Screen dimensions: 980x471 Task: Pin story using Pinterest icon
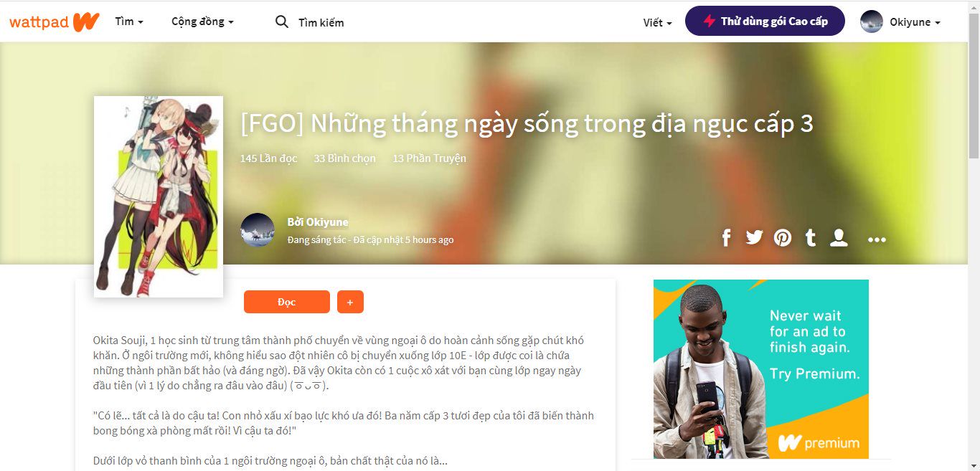pos(783,238)
